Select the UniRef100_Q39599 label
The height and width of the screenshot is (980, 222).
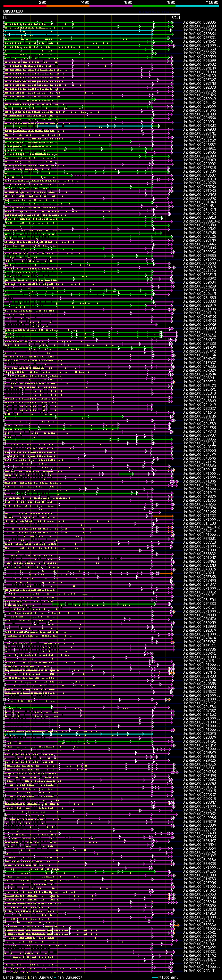coord(199,57)
